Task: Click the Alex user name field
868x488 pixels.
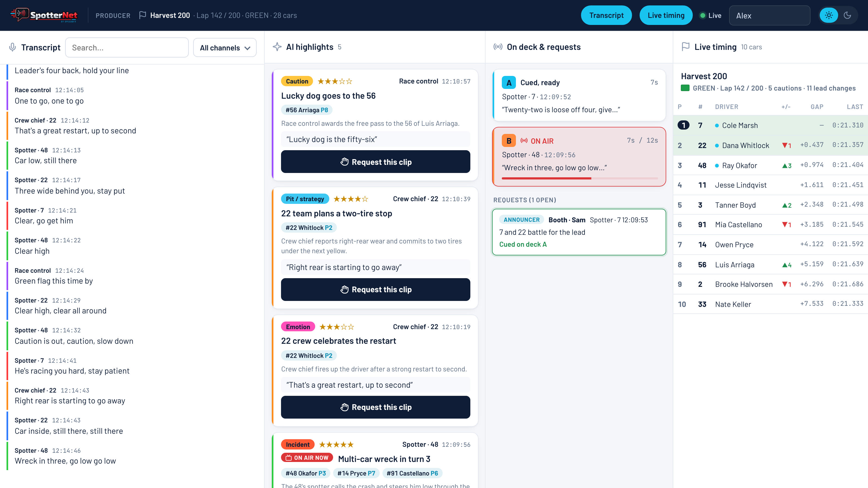Action: point(769,15)
